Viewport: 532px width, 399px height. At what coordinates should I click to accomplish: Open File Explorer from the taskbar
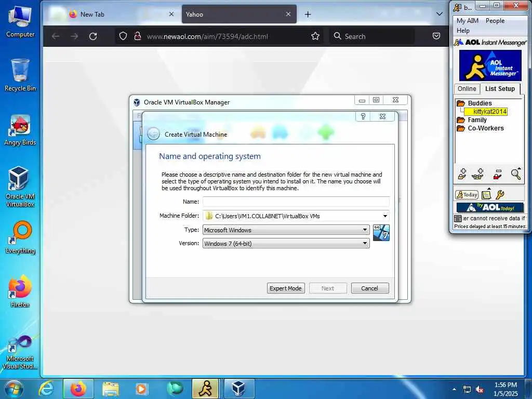111,389
